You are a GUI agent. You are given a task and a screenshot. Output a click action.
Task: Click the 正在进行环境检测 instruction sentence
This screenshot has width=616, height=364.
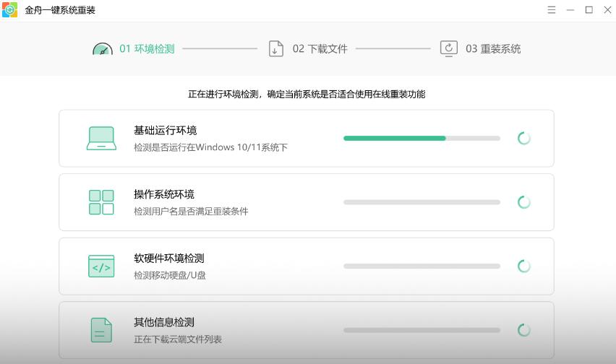[307, 94]
